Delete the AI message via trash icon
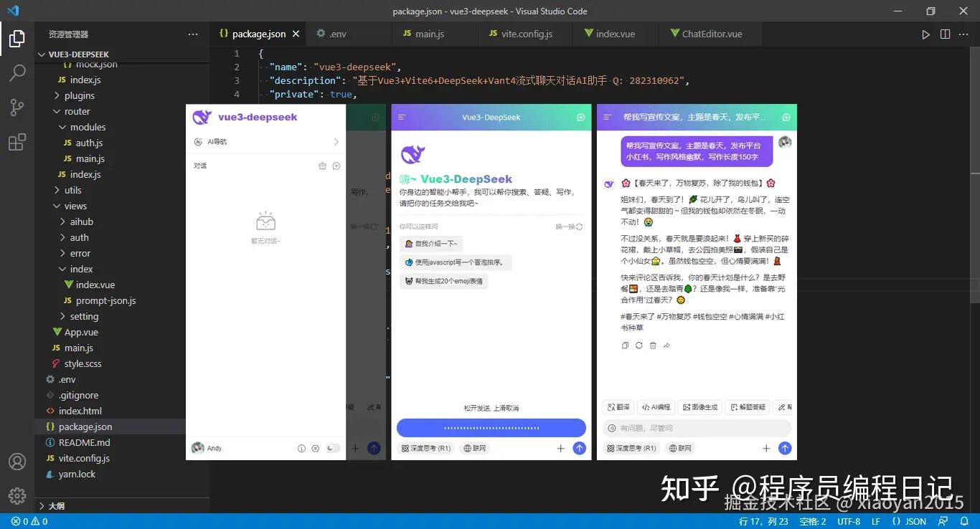 point(653,345)
